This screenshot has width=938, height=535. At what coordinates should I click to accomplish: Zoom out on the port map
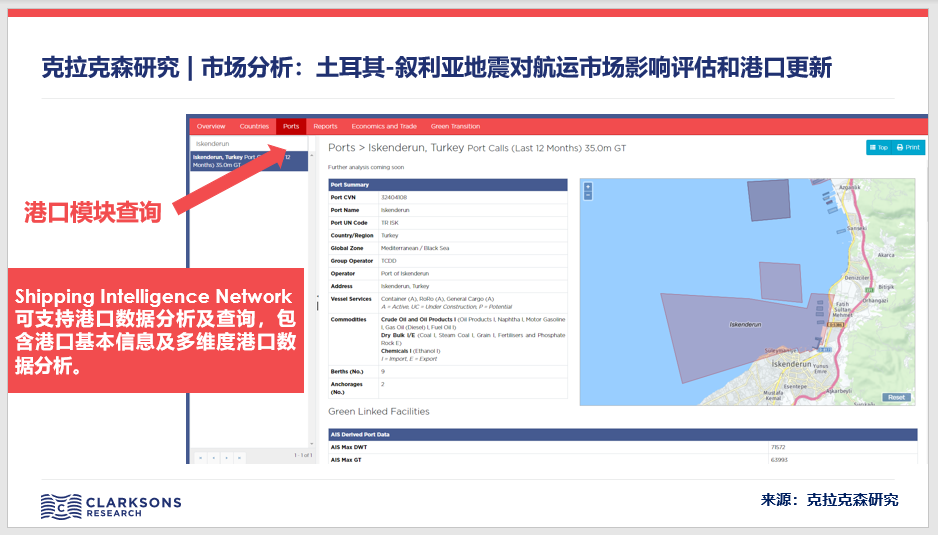(588, 195)
